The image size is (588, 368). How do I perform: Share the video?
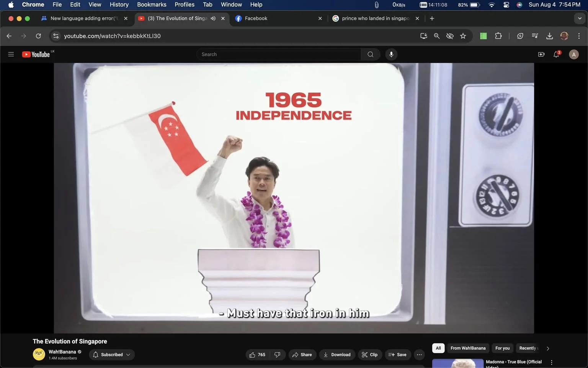tap(302, 355)
